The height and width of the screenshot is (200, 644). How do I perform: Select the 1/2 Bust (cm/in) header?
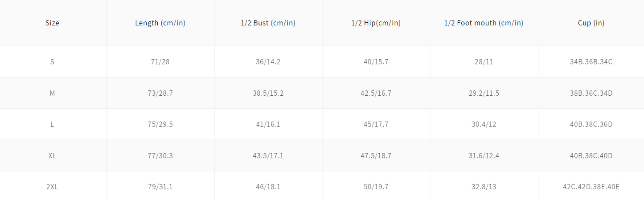(268, 23)
